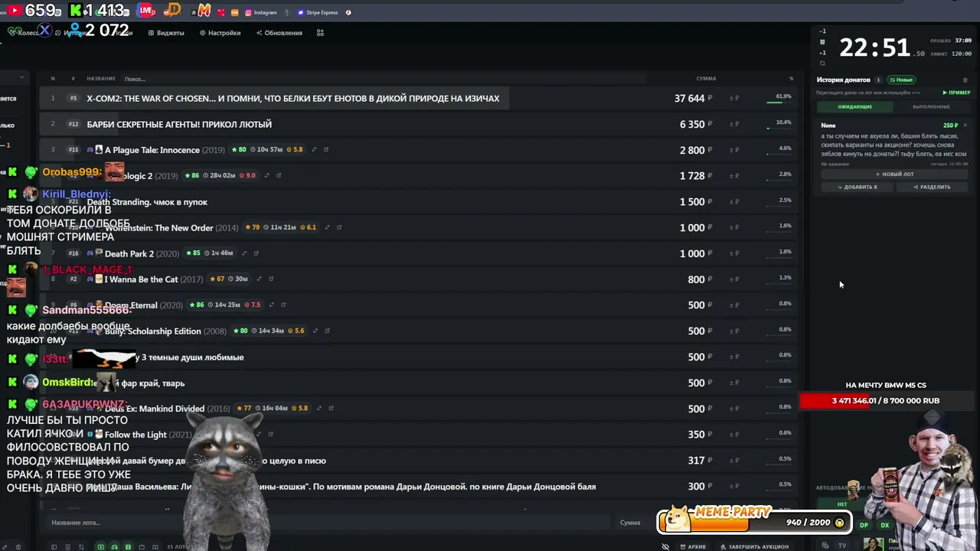Screen dimensions: 980x551
Task: Click the add amount field in Барби row
Action: pyautogui.click(x=734, y=124)
